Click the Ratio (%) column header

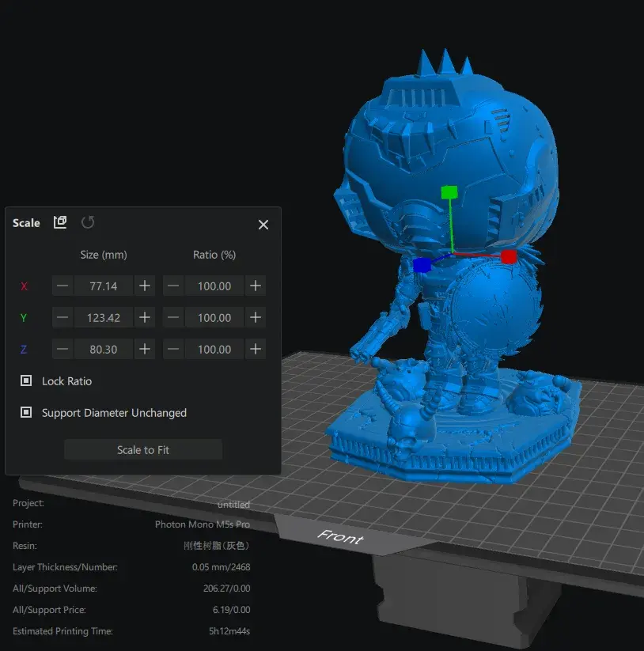click(x=214, y=255)
